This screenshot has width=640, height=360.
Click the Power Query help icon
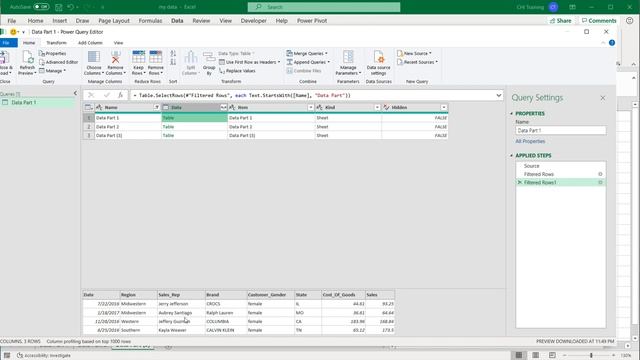[612, 42]
